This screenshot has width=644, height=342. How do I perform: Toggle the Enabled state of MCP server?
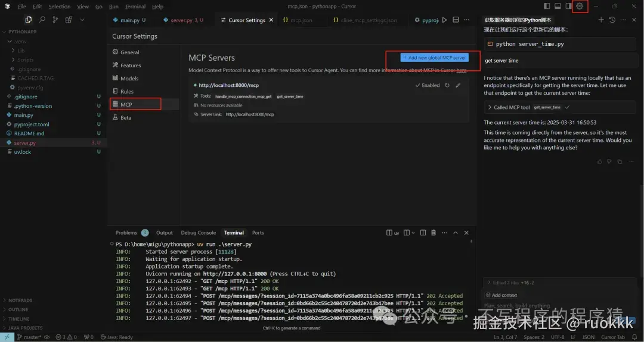tap(427, 85)
